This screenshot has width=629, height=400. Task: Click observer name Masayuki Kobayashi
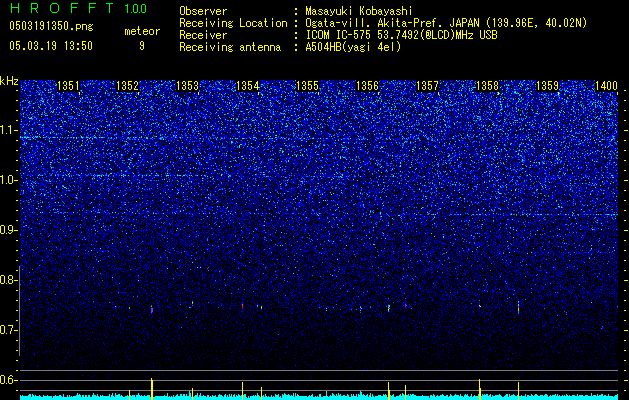[359, 11]
